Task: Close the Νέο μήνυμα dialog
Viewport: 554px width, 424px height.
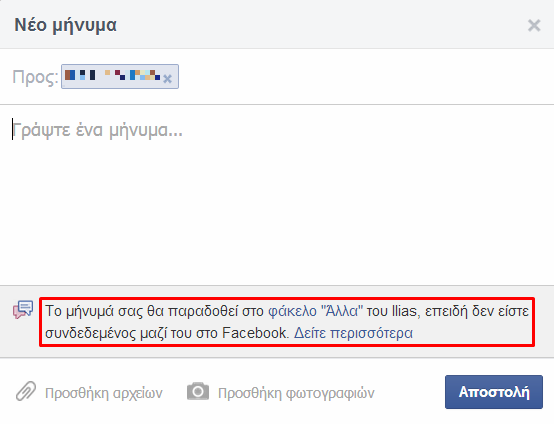Action: coord(534,25)
